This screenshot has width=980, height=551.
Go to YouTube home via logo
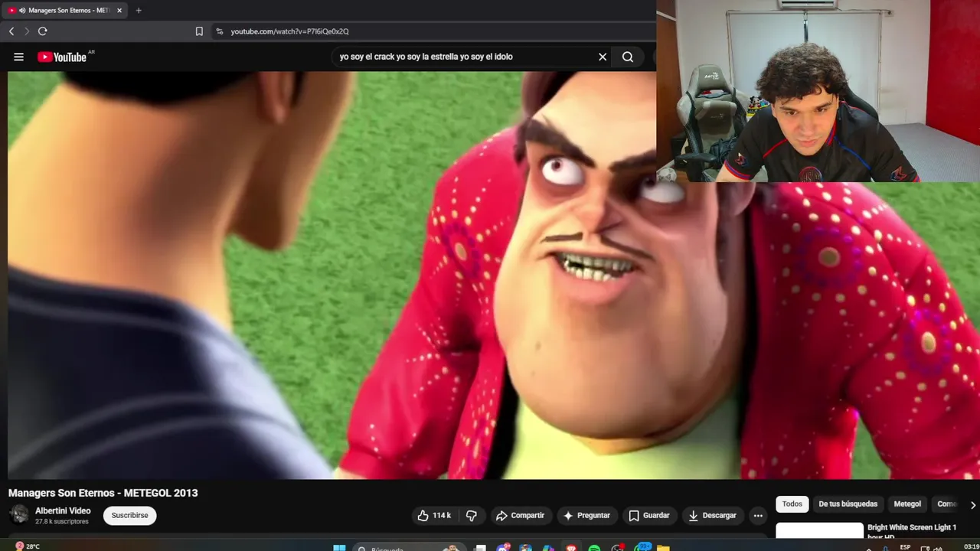(63, 57)
